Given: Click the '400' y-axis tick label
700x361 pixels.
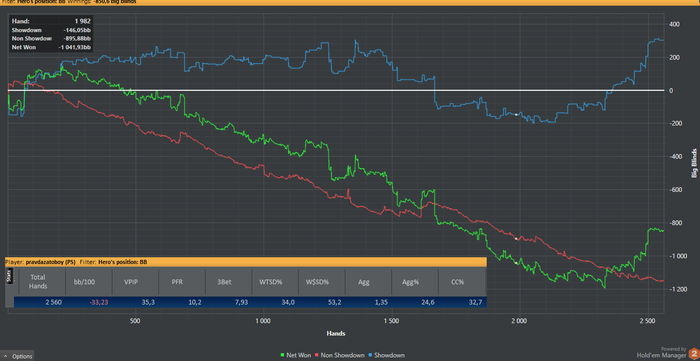Looking at the screenshot, I should pos(674,24).
